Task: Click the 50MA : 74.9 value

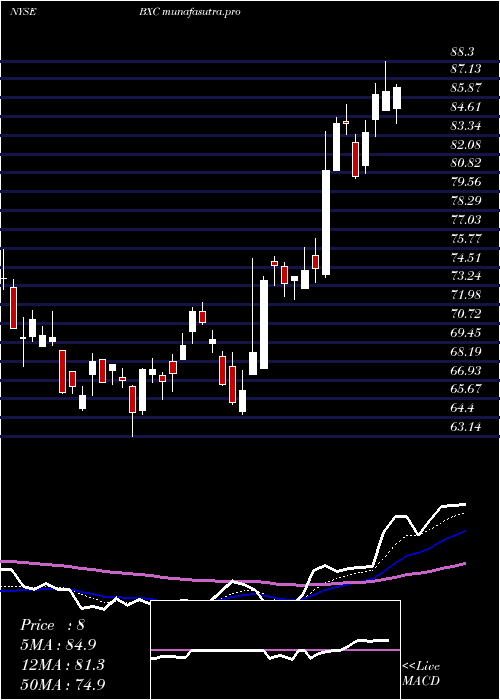Action: pos(64,684)
